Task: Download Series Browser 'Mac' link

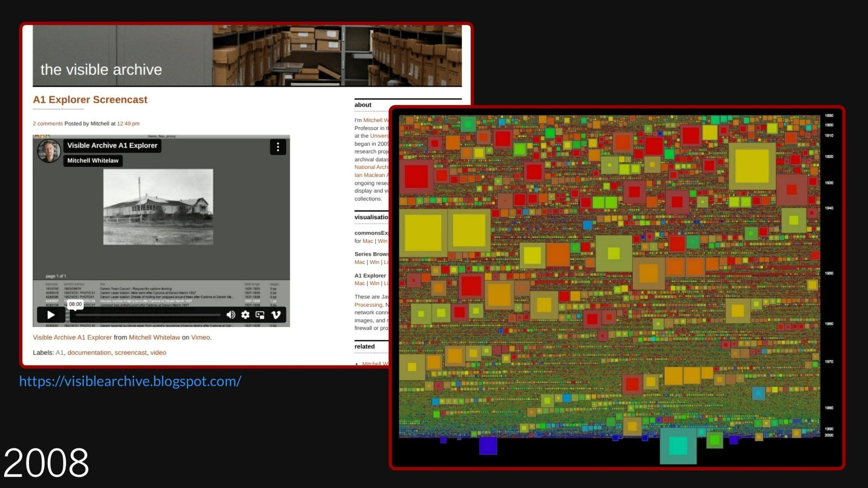Action: coord(360,262)
